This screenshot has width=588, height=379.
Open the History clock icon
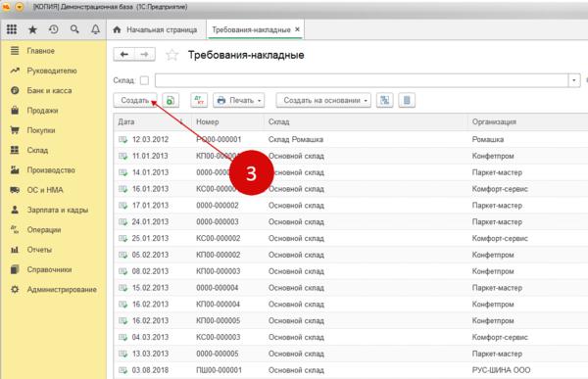pyautogui.click(x=54, y=29)
